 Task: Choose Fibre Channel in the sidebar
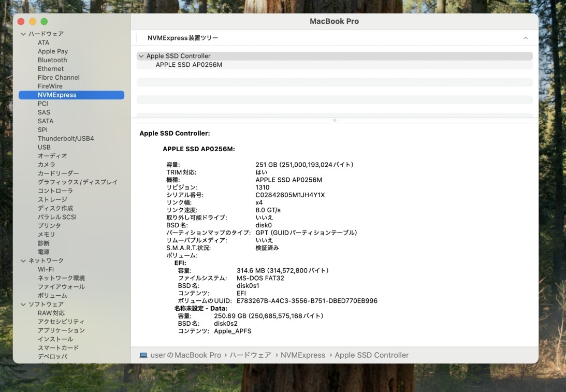point(59,77)
